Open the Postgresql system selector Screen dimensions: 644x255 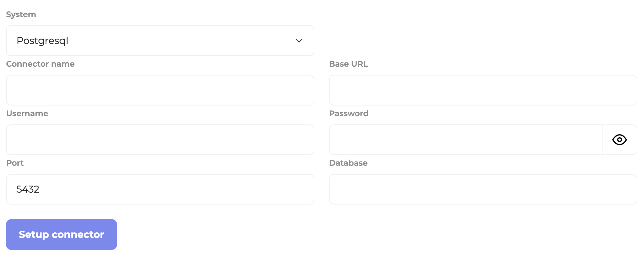point(160,41)
